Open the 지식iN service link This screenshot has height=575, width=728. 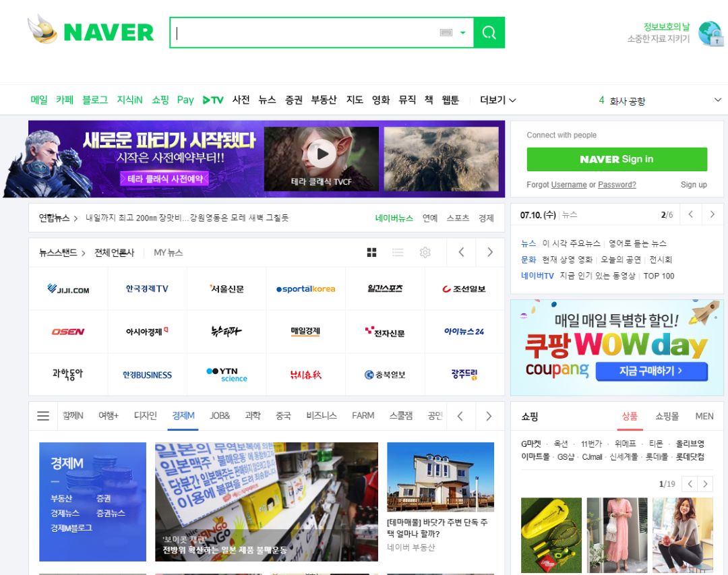[129, 100]
